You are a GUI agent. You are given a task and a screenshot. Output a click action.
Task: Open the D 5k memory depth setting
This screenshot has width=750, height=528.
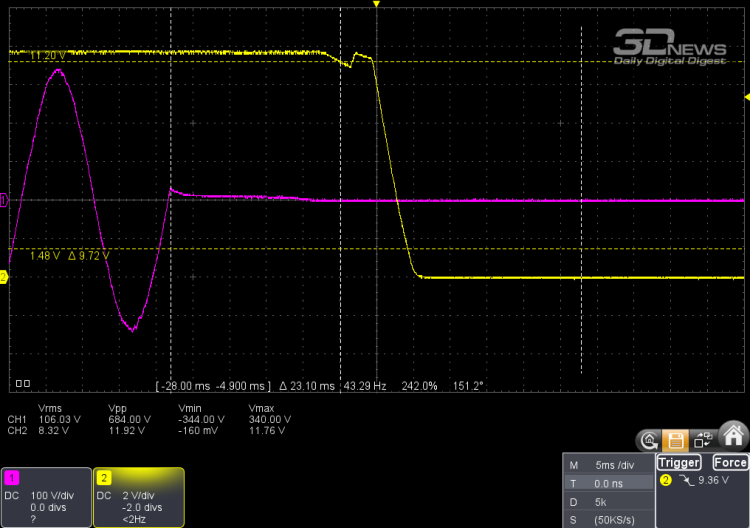606,500
